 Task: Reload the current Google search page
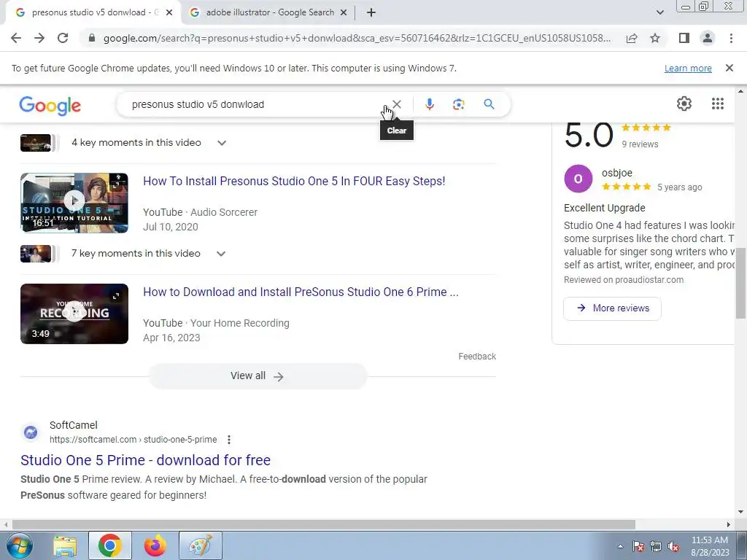click(63, 38)
